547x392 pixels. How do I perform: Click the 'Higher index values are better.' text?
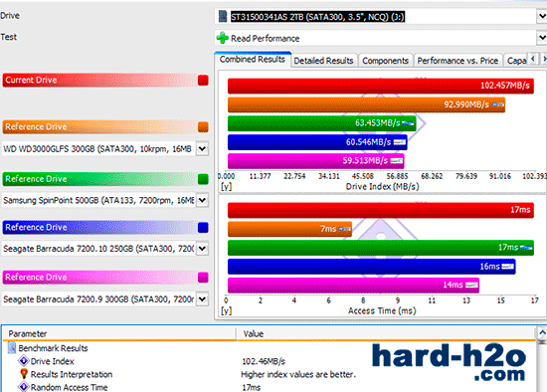coord(298,374)
